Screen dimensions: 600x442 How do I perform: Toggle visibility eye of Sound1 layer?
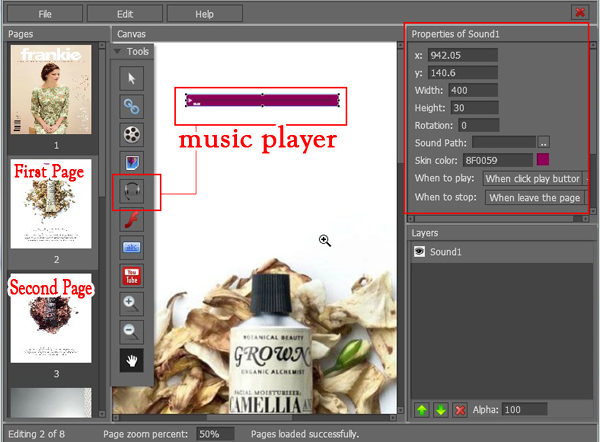(x=419, y=251)
